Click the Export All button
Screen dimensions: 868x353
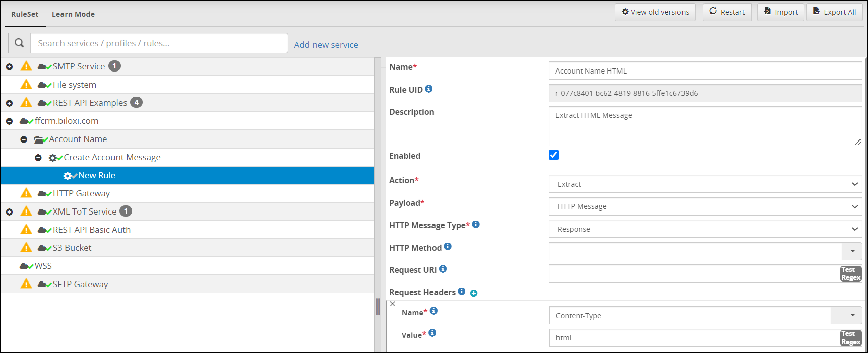click(834, 12)
